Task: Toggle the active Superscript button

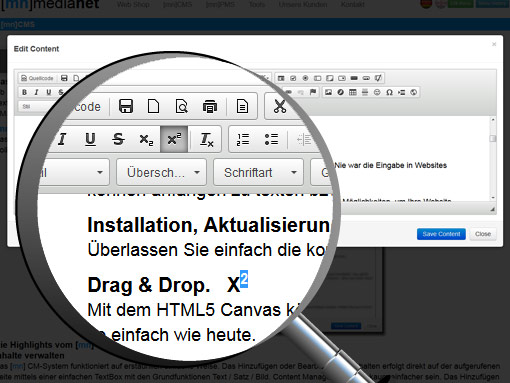Action: pyautogui.click(x=174, y=139)
